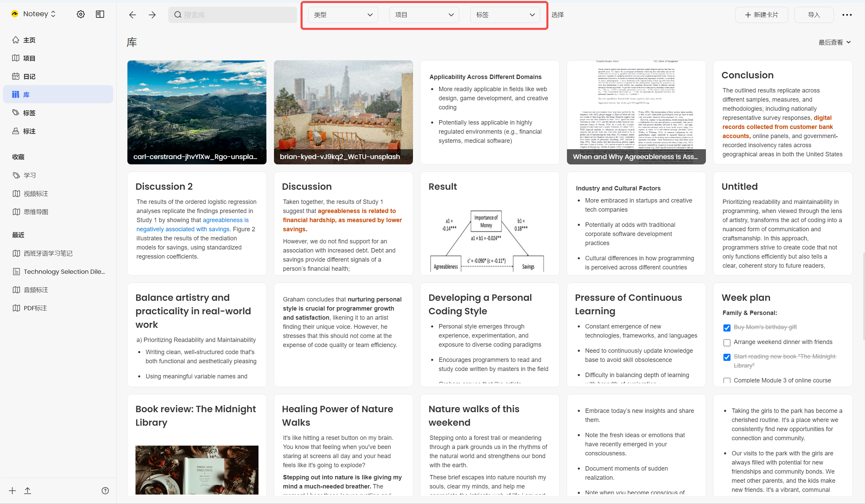Uncheck Start reading The Midnight Library

(x=727, y=357)
